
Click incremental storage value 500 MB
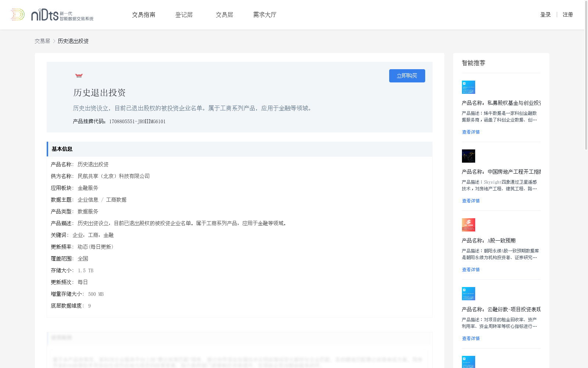pos(96,294)
